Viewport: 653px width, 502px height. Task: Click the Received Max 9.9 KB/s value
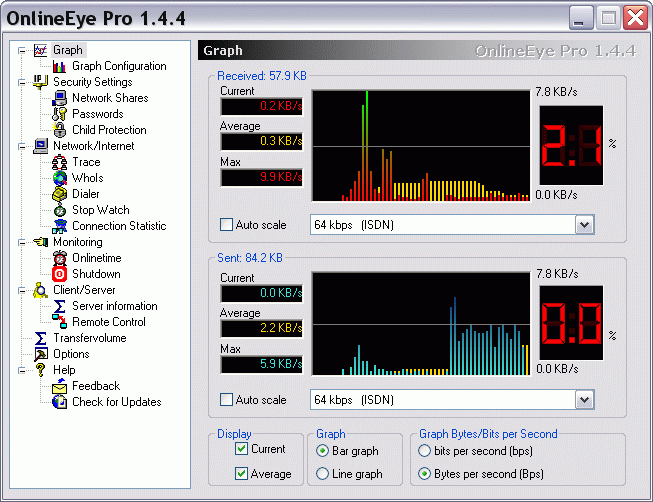click(x=262, y=177)
